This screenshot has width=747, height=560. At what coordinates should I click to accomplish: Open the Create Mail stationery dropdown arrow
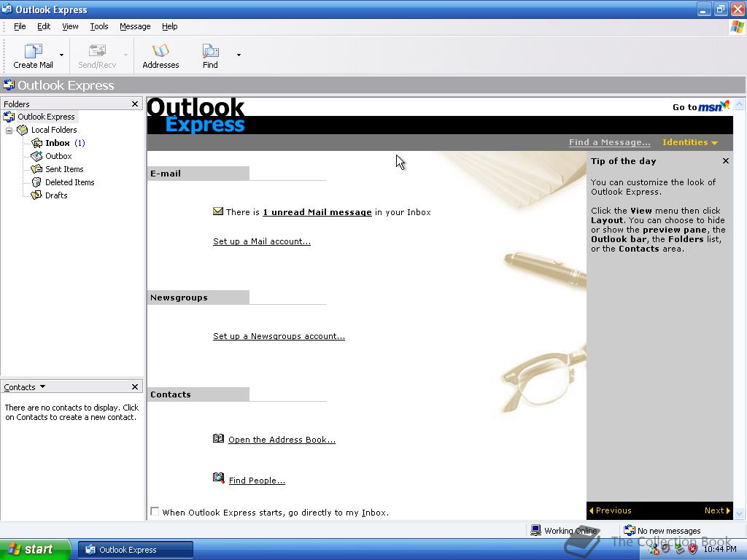tap(61, 55)
